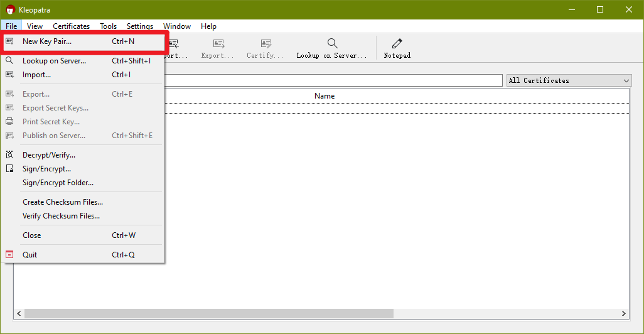Select New Key Pair... menu entry
Screen dimensions: 644x334
pyautogui.click(x=84, y=41)
